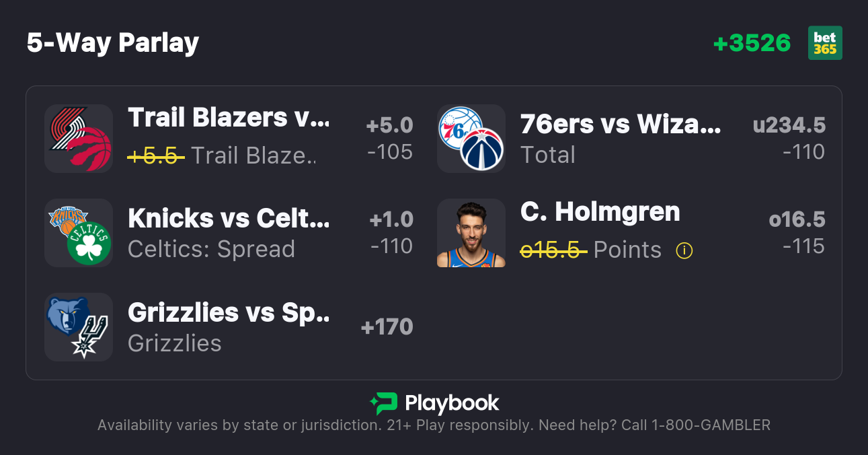Click the +170 Grizzlies moneyline odds
This screenshot has width=868, height=455.
tap(387, 327)
